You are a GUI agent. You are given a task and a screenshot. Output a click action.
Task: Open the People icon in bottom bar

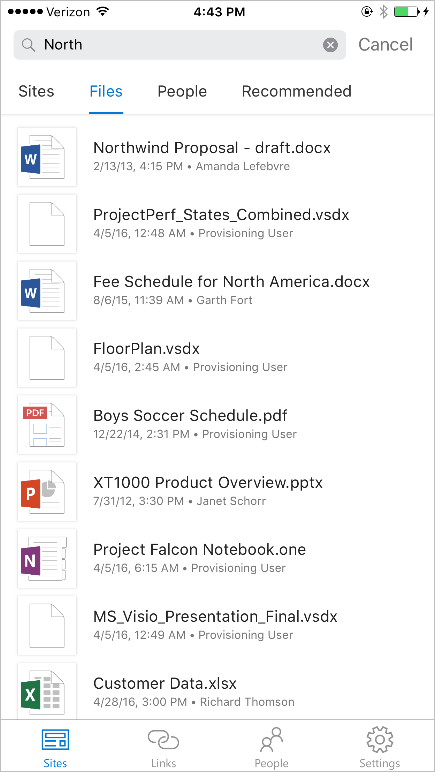[x=272, y=748]
